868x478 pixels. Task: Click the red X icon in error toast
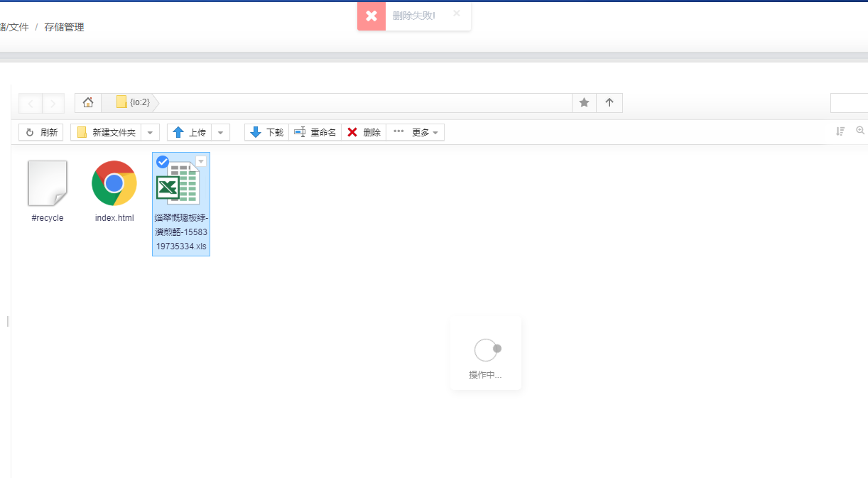[371, 16]
